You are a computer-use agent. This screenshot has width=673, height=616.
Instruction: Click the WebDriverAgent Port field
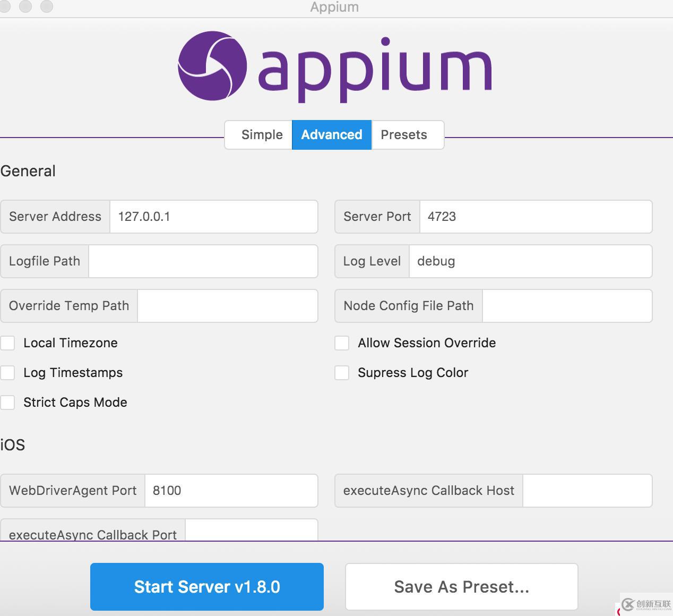231,491
